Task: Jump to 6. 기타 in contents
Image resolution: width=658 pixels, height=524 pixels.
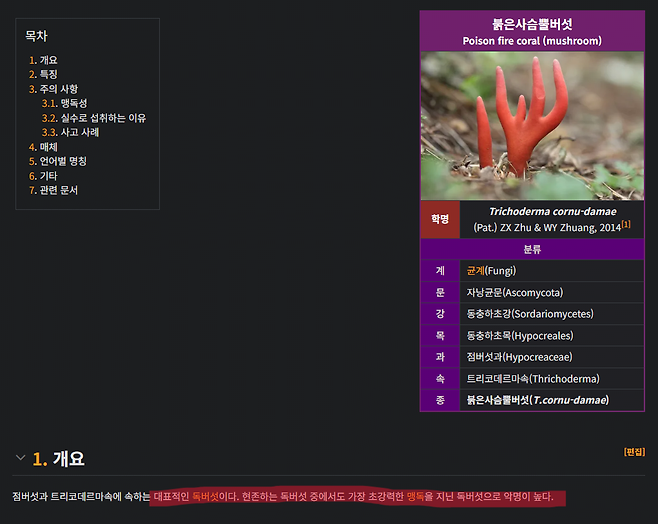Action: click(x=43, y=176)
